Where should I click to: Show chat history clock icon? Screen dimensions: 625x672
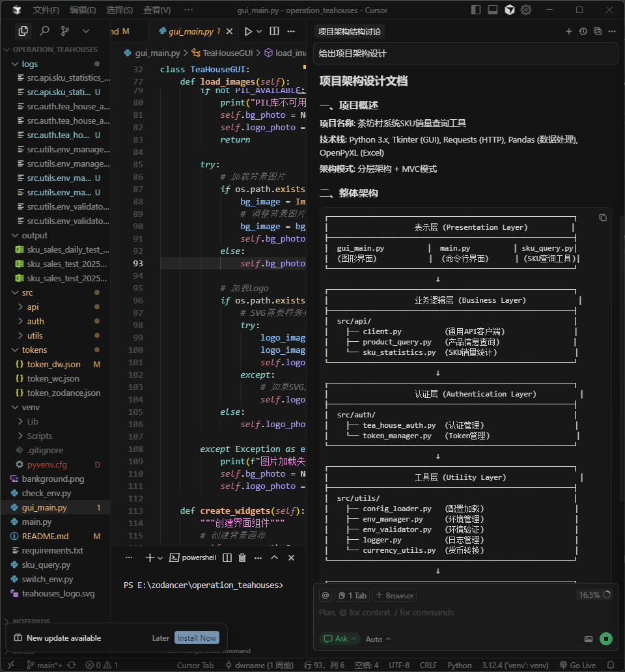click(x=583, y=31)
